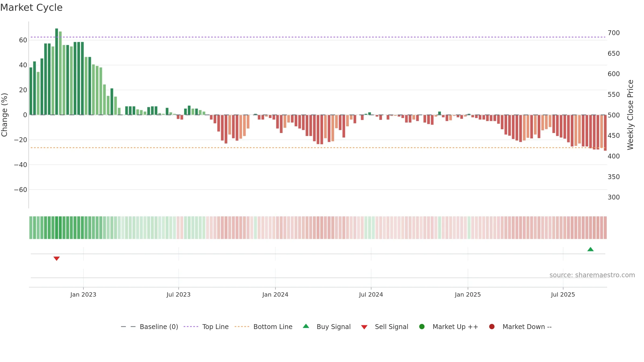Click the 0 tick on the left axis
Image resolution: width=644 pixels, height=362 pixels.
click(25, 115)
